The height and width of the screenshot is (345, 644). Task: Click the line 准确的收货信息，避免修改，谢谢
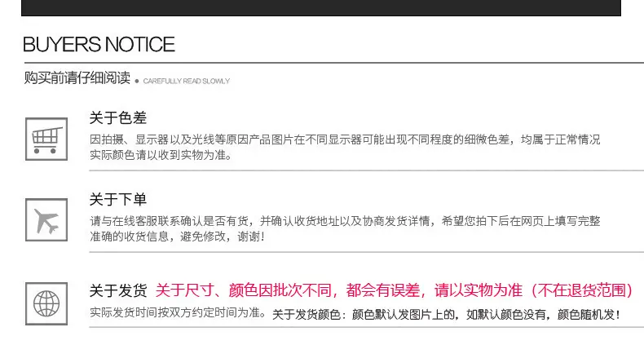[178, 237]
